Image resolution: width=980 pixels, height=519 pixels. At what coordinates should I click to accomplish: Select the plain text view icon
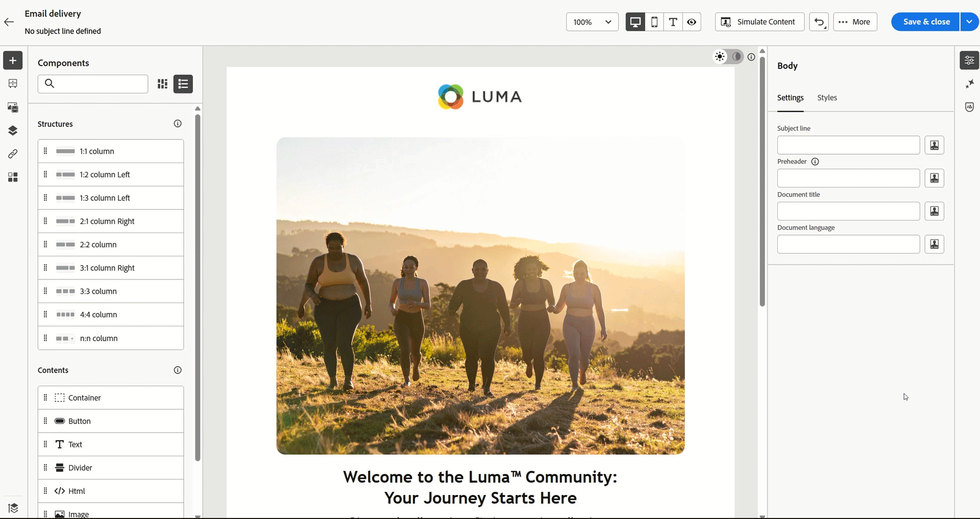[673, 22]
